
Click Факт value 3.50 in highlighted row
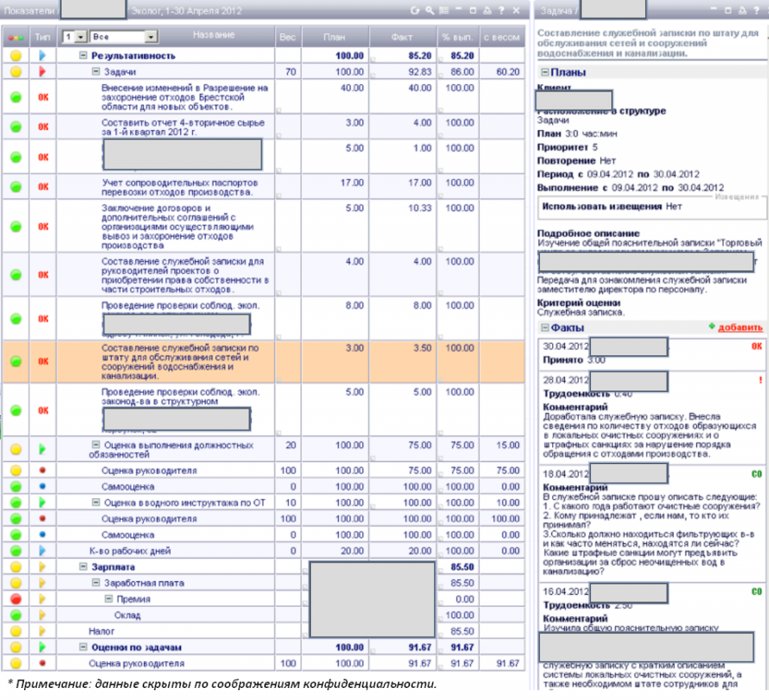click(422, 348)
